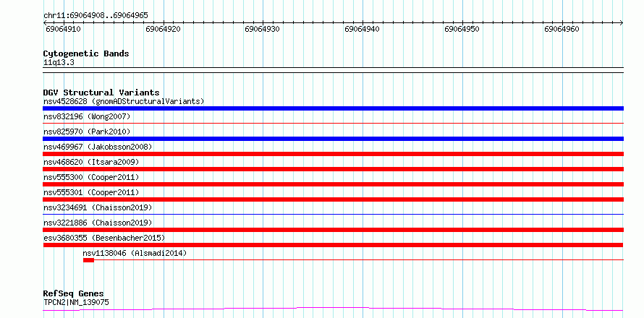Click the nsv4528628 gnomADStructuralVariants label
The height and width of the screenshot is (318, 644).
pyautogui.click(x=124, y=101)
